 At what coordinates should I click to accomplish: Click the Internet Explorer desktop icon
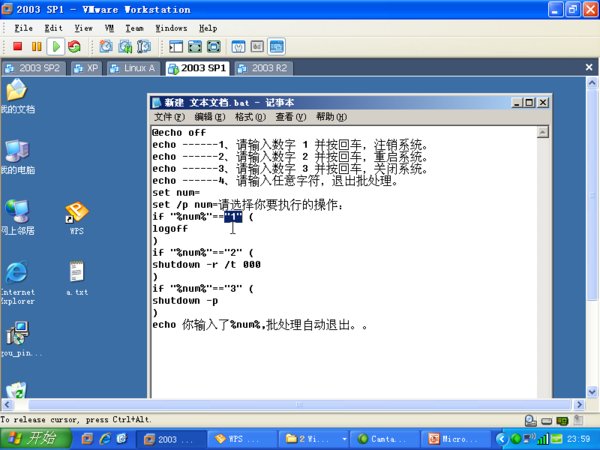click(x=17, y=282)
